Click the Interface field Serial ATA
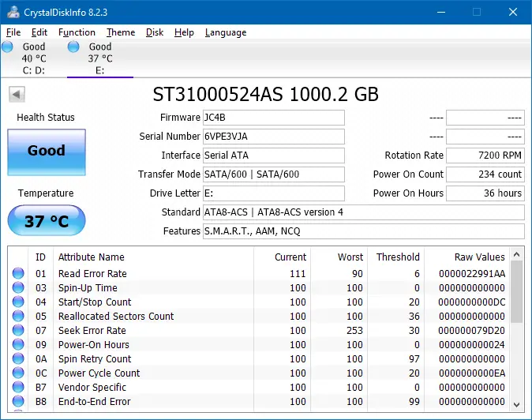This screenshot has height=420, width=532. (x=274, y=156)
